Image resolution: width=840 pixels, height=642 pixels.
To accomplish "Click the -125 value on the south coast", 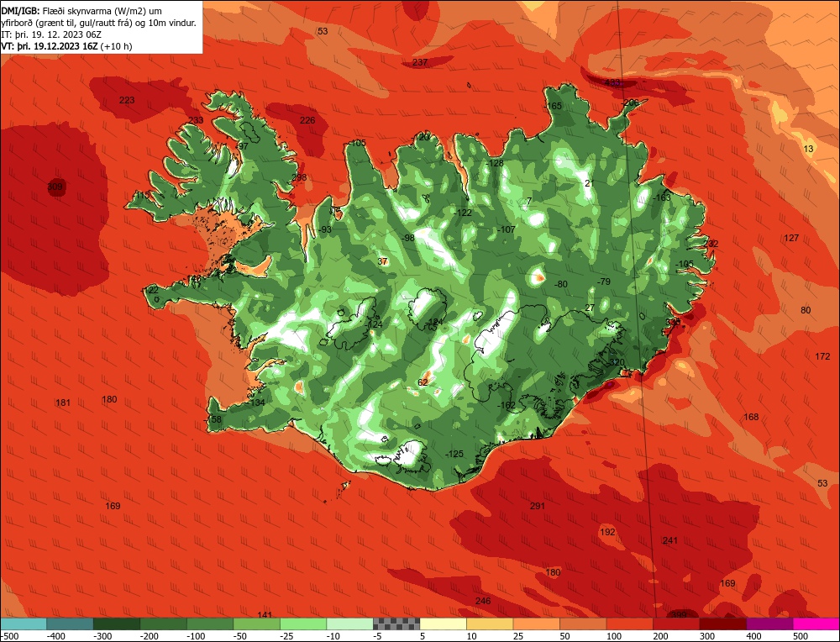I will [x=454, y=454].
